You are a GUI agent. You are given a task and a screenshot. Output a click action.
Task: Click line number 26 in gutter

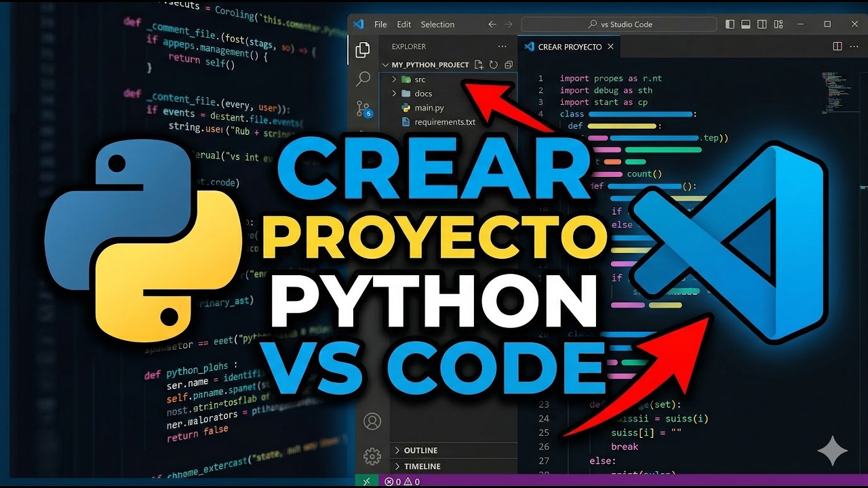tap(543, 447)
